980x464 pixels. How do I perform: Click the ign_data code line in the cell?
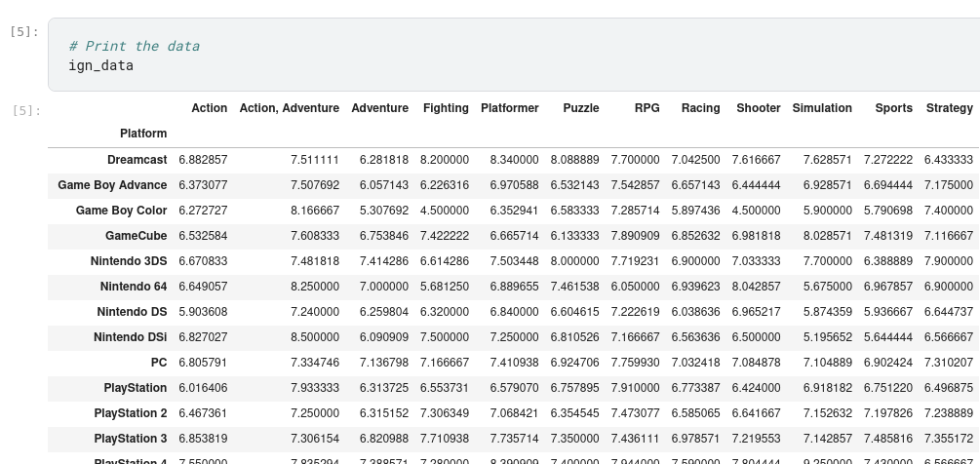pyautogui.click(x=100, y=65)
